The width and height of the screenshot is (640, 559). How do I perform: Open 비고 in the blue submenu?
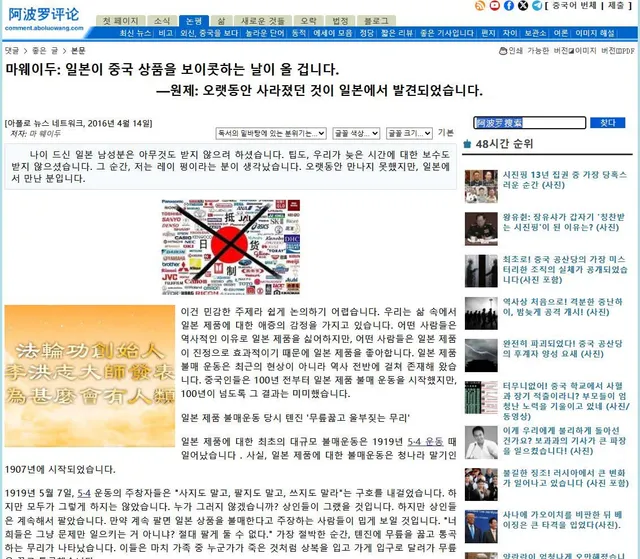[x=166, y=33]
